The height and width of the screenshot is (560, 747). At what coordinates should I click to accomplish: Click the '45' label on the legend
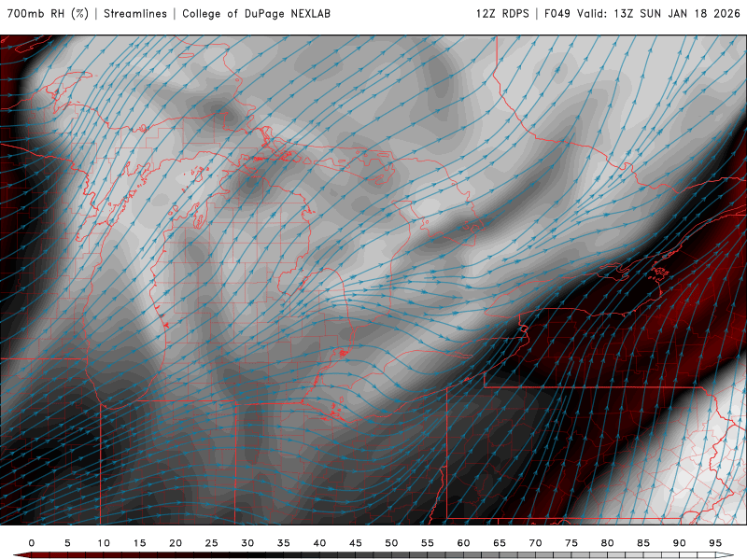point(356,543)
